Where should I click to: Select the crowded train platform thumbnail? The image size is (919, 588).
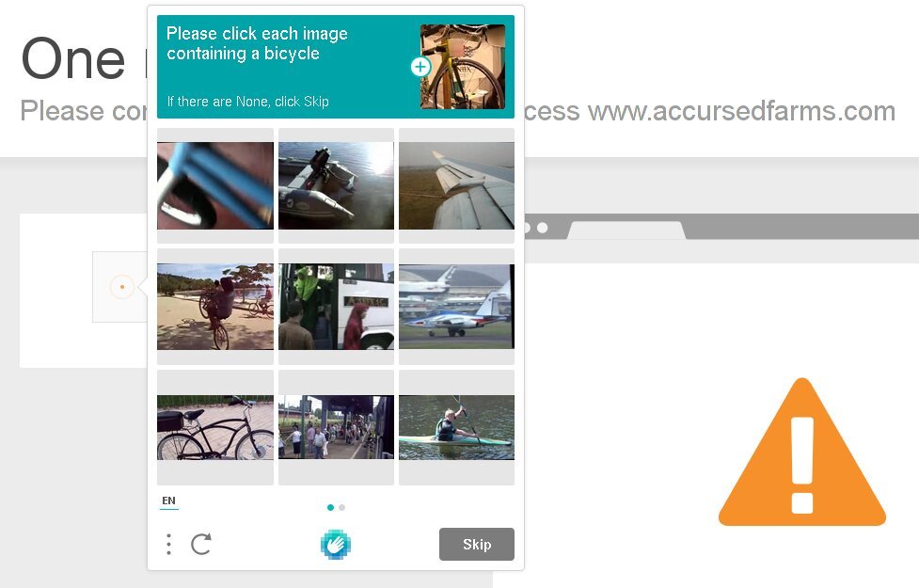(x=336, y=427)
